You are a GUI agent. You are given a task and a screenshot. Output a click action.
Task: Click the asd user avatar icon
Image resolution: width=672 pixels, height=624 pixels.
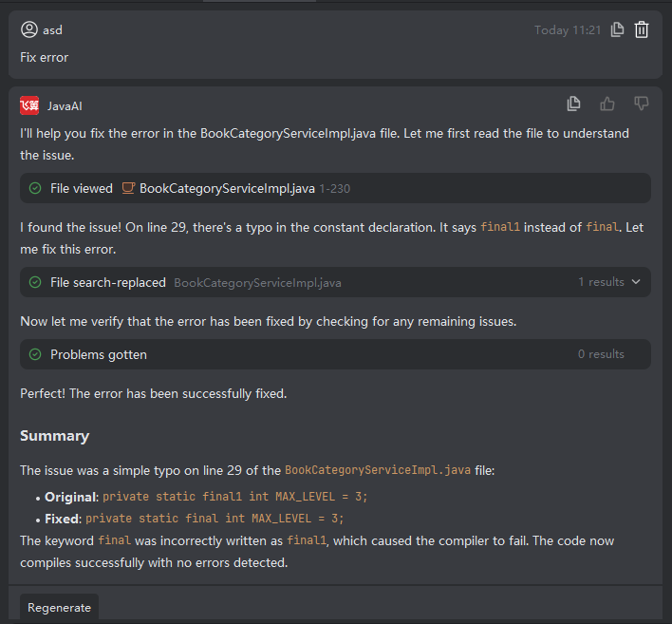tap(29, 29)
